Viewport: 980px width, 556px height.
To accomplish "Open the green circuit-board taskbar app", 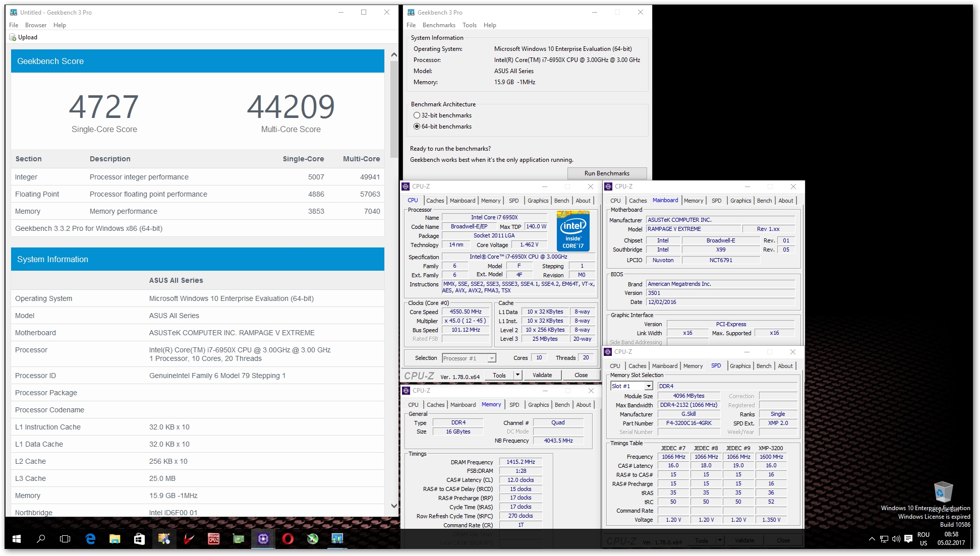I will tap(239, 539).
